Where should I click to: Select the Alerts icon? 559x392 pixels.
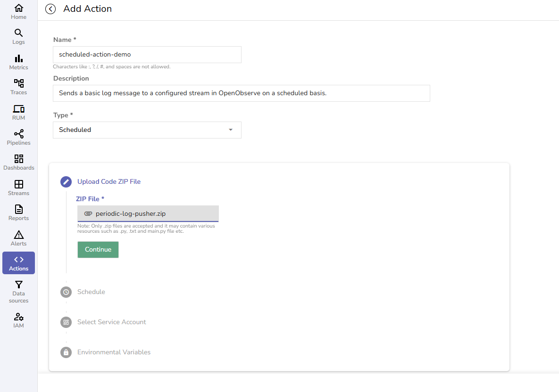tap(18, 237)
